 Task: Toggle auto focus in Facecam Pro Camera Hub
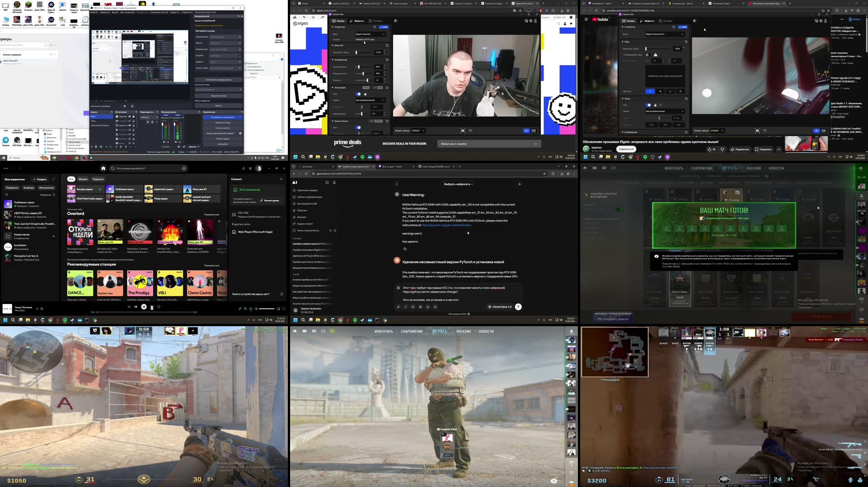[x=649, y=105]
